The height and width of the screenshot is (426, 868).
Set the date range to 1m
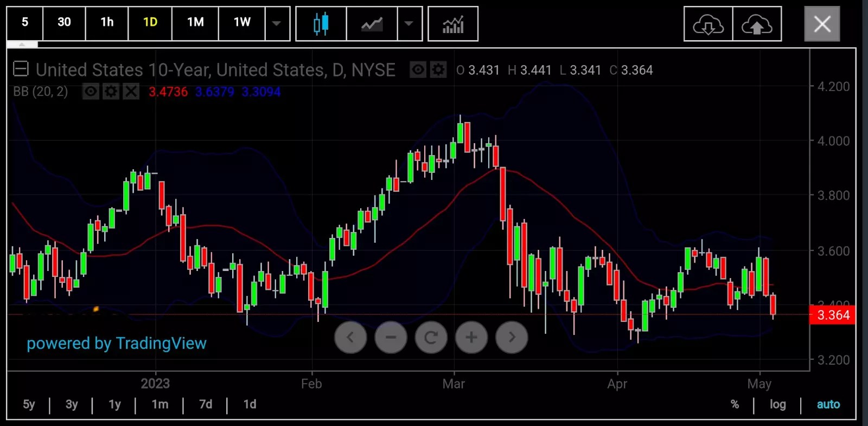tap(160, 404)
